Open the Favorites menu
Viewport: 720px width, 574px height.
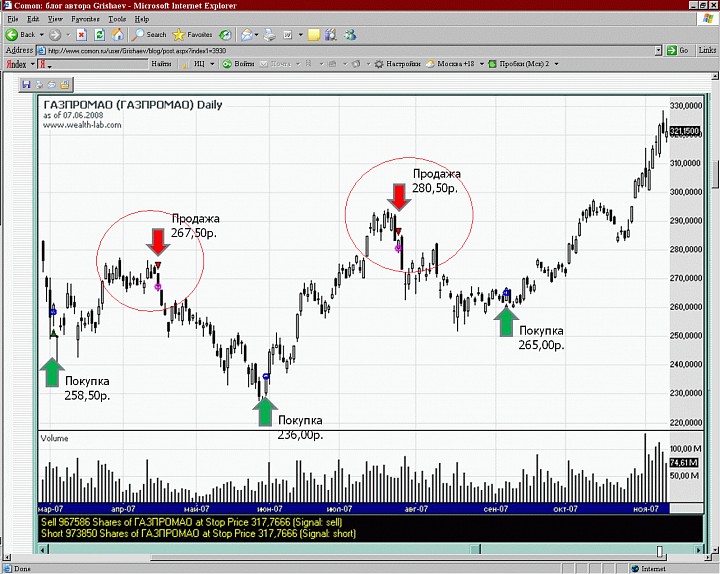pyautogui.click(x=85, y=19)
